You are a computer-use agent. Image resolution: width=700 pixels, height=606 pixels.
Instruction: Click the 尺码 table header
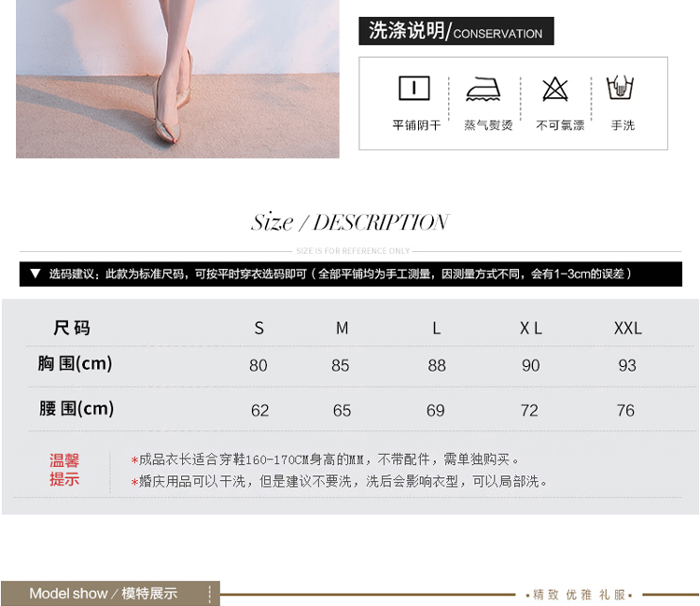[72, 328]
